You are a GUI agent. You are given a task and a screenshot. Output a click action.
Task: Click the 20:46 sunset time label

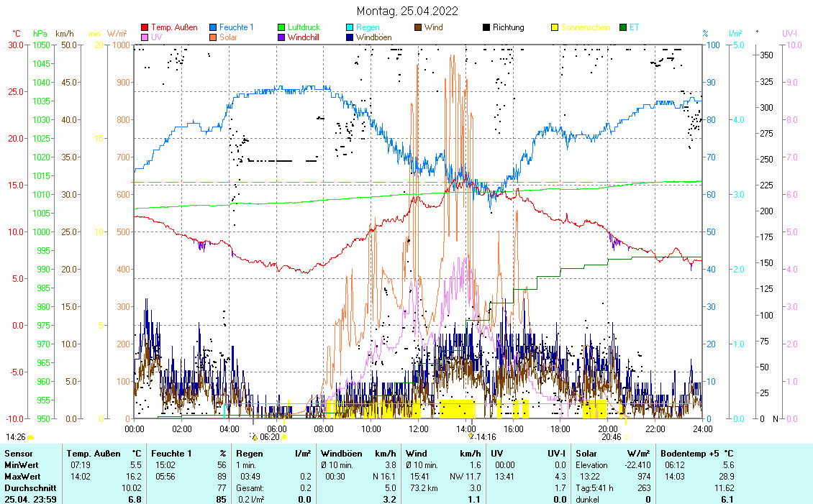[612, 436]
